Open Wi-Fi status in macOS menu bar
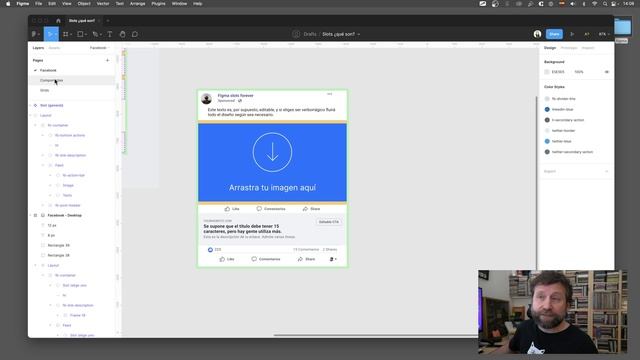Viewport: 640px width, 360px height. [x=594, y=4]
